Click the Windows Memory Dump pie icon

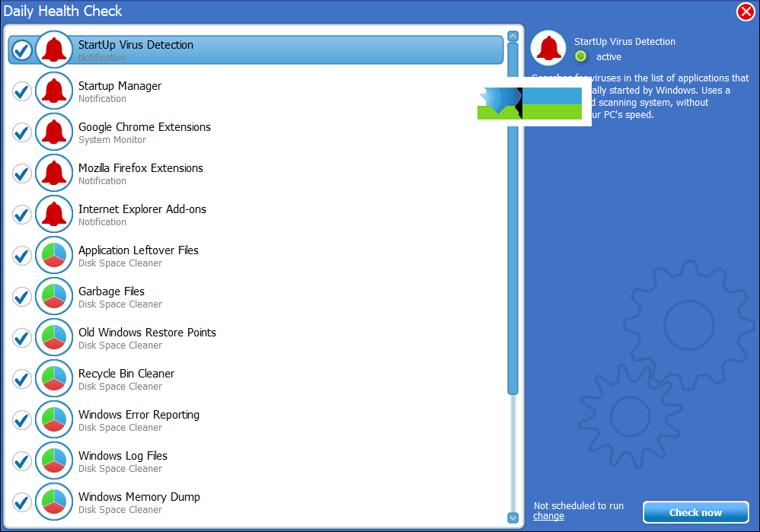[54, 502]
